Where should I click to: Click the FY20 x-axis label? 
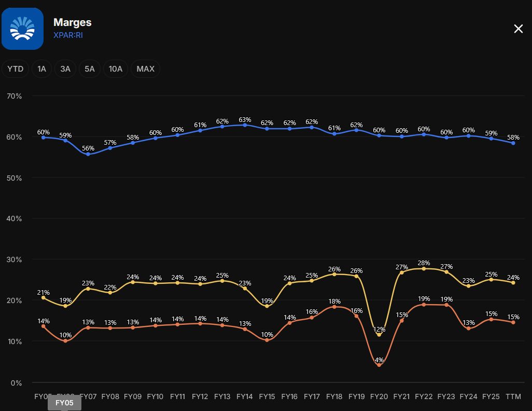click(379, 396)
